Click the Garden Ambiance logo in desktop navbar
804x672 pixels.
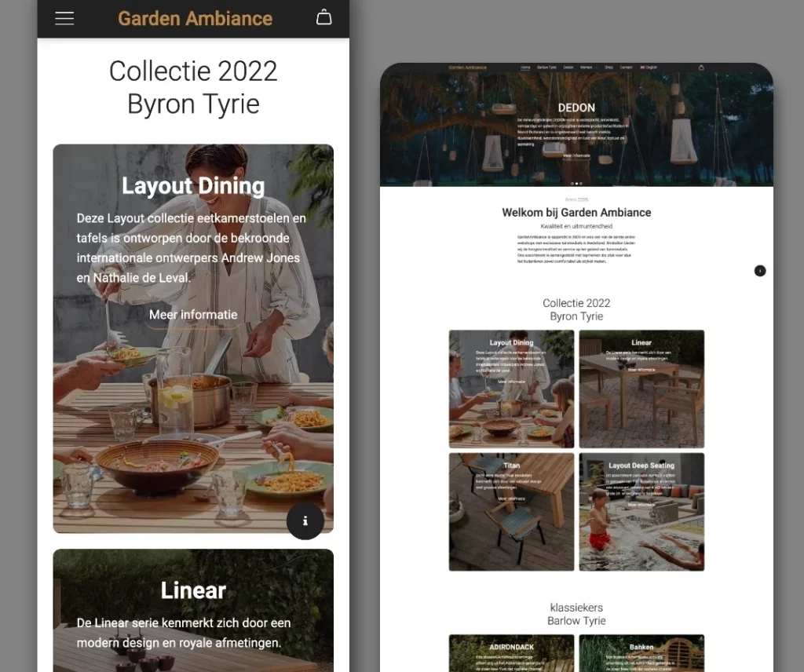coord(467,68)
